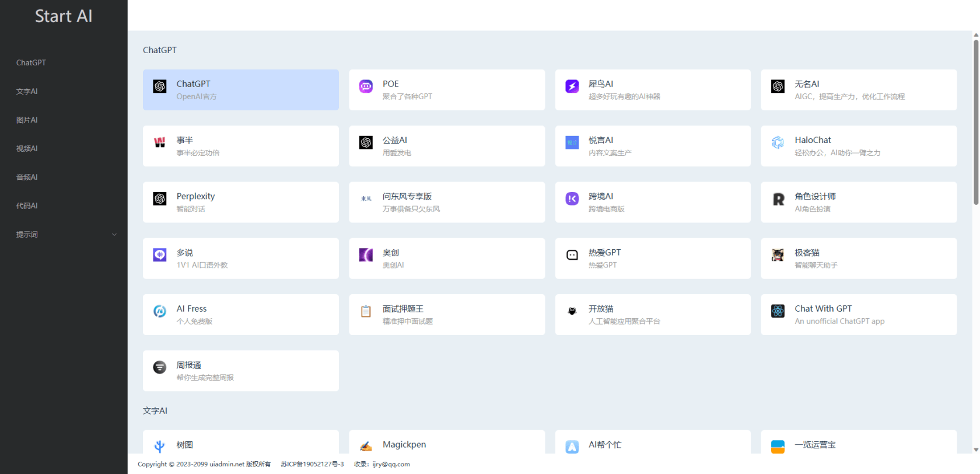This screenshot has height=474, width=980.
Task: Click the 1V1 AI口语外教 description text
Action: tap(202, 265)
